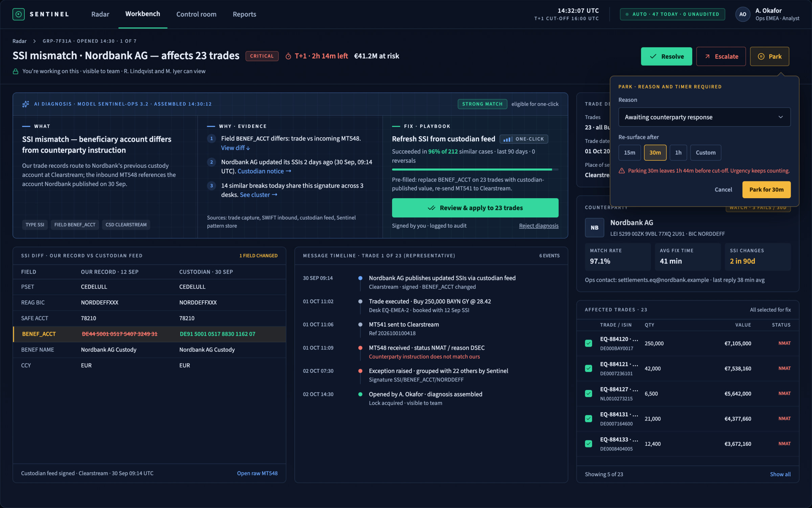Image resolution: width=812 pixels, height=508 pixels.
Task: Click the NB counterparty badge
Action: [x=594, y=228]
